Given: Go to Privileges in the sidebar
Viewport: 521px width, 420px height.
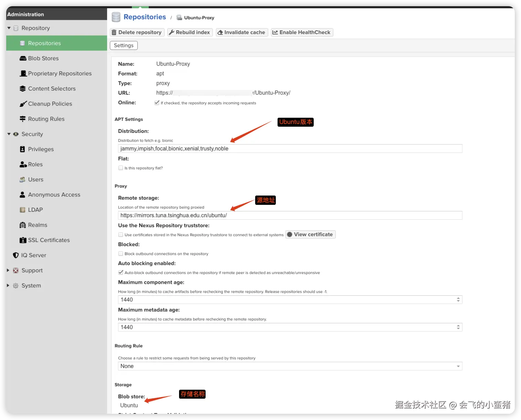Looking at the screenshot, I should (56, 149).
